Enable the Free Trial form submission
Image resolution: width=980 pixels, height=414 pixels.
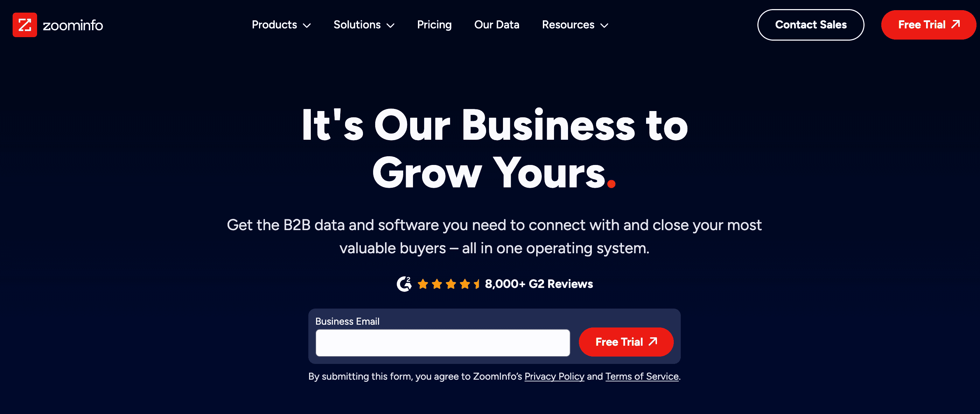625,343
